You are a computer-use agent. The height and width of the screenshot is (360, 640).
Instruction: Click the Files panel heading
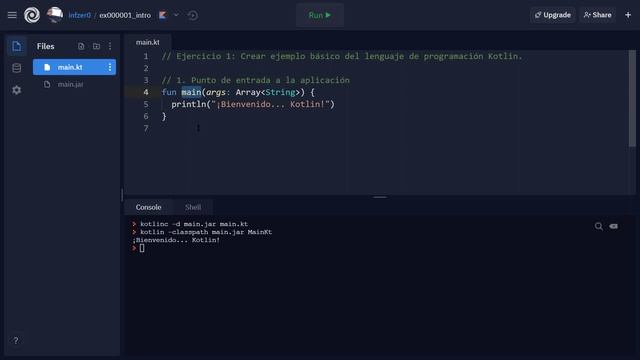pyautogui.click(x=46, y=46)
